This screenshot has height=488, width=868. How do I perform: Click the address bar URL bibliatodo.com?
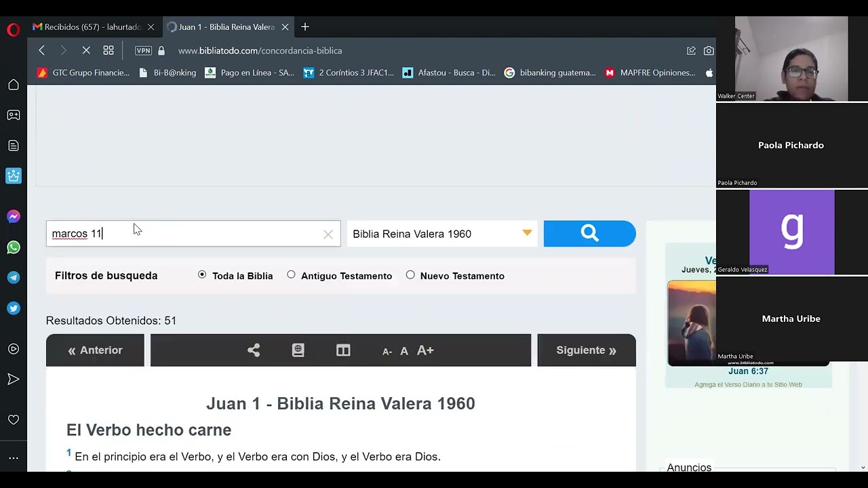click(260, 51)
